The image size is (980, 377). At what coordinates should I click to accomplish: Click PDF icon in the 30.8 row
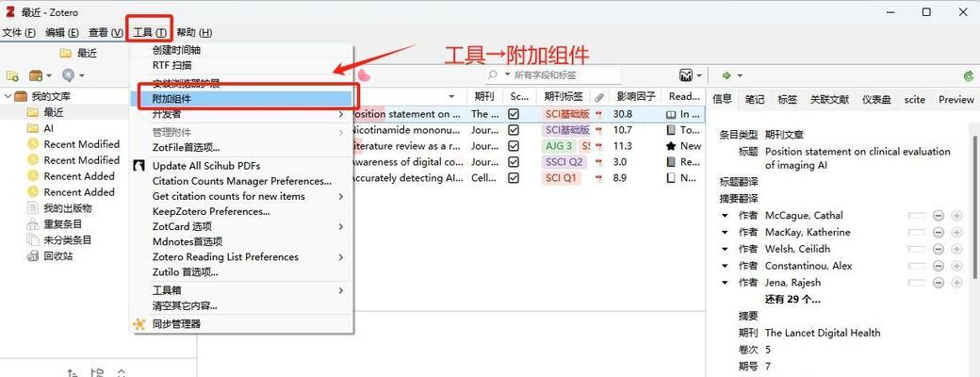click(598, 114)
